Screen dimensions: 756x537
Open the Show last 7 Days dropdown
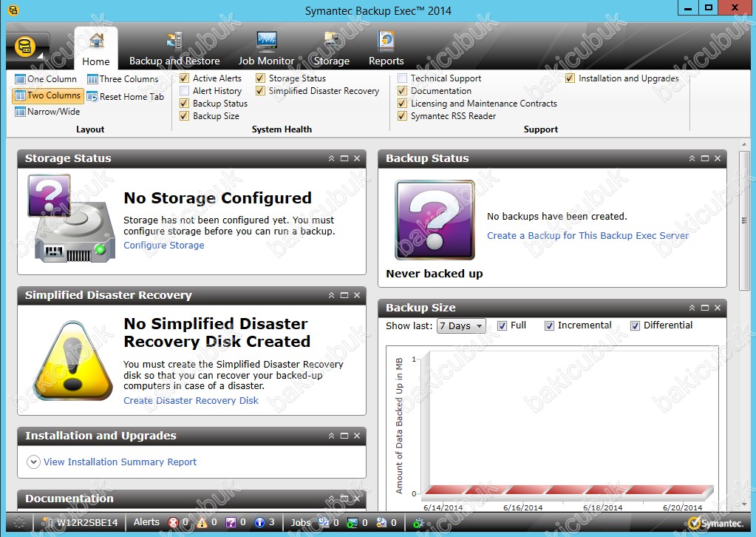click(461, 325)
